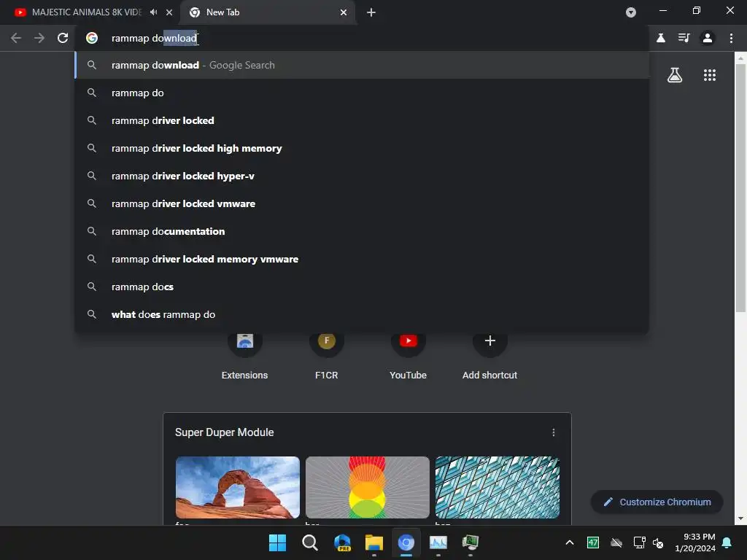This screenshot has height=560, width=747.
Task: Select the 'rammap driver locked' suggestion
Action: point(362,120)
